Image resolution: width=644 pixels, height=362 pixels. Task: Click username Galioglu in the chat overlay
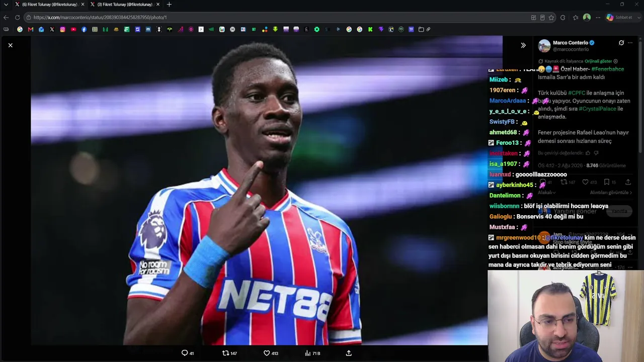500,217
